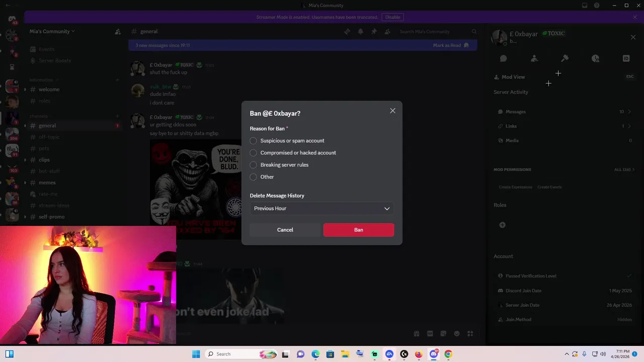Close the Ban dialog with the X
This screenshot has height=362, width=644.
[x=392, y=111]
